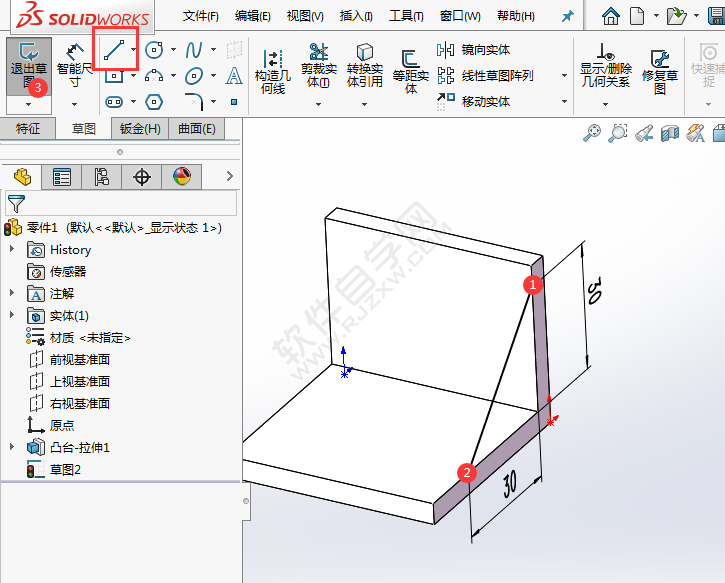
Task: Open the Smart Dimension dropdown arrow
Action: 74,104
